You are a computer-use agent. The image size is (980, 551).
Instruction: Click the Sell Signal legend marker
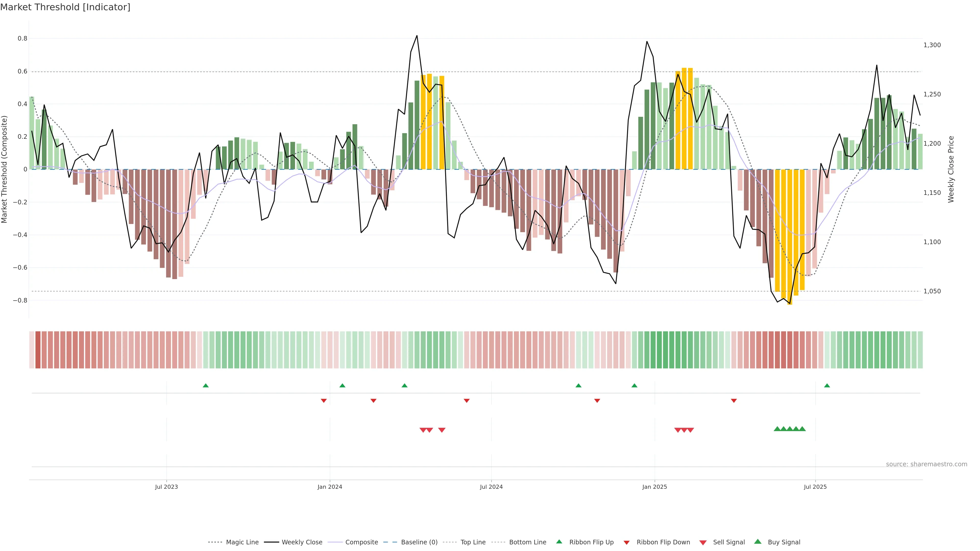click(x=703, y=543)
